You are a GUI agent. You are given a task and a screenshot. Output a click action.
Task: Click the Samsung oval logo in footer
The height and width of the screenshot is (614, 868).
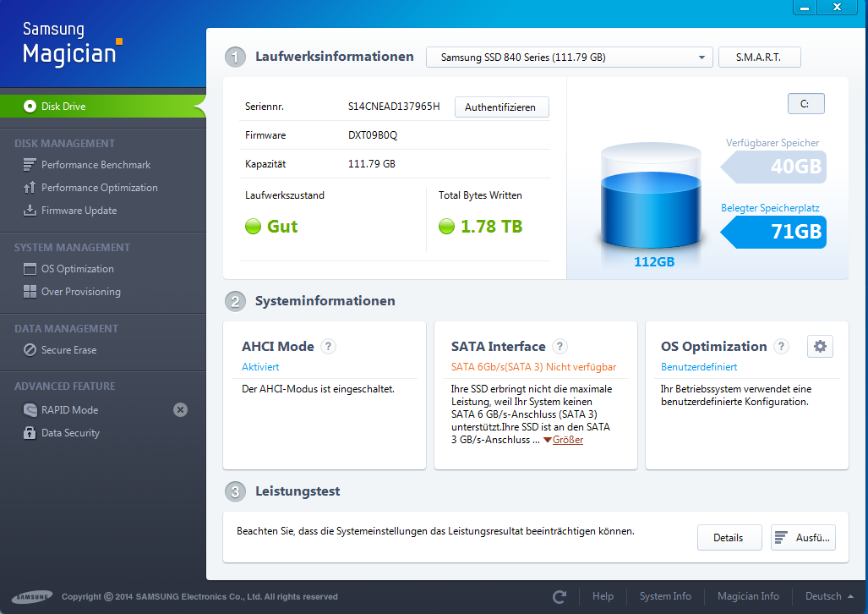coord(32,597)
